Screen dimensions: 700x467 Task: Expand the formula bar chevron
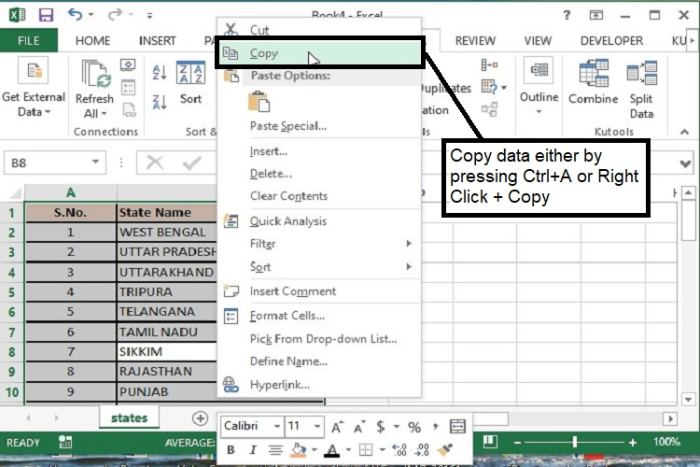pos(685,163)
